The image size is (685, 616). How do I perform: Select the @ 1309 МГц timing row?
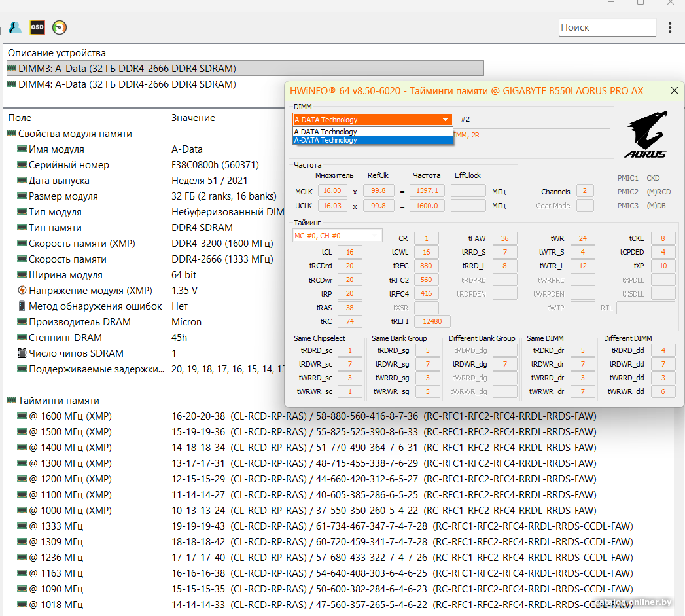(325, 541)
